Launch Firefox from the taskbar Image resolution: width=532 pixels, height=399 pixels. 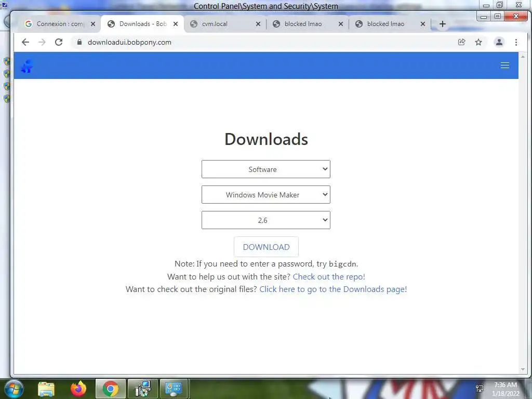[x=78, y=389]
